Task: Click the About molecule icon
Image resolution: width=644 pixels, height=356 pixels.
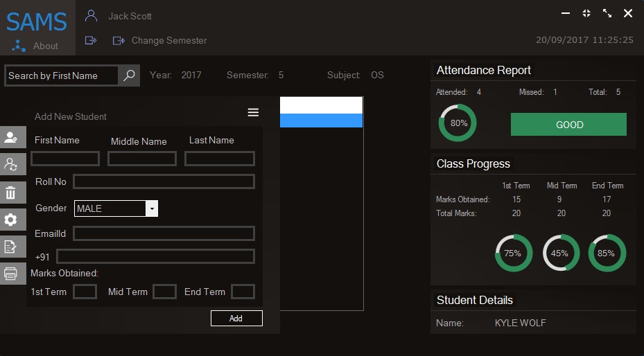Action: (19, 46)
